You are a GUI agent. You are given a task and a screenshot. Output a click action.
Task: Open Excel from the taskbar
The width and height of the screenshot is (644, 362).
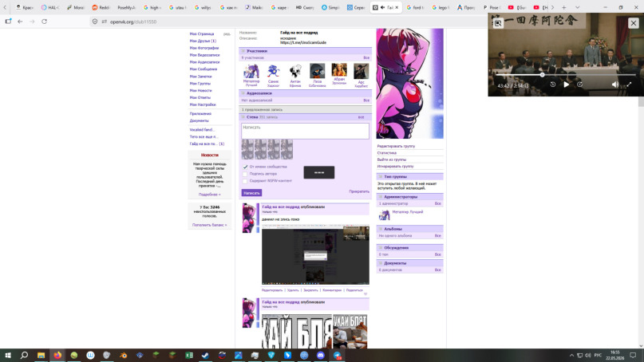189,355
